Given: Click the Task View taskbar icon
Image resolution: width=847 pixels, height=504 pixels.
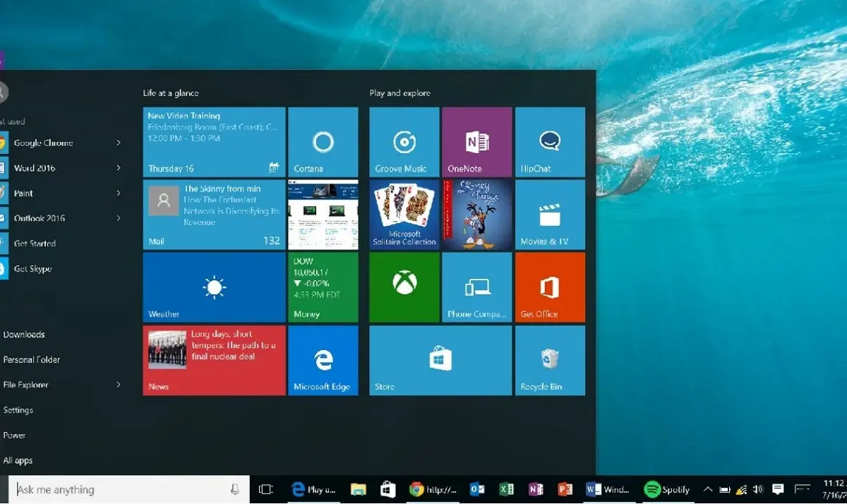Looking at the screenshot, I should click(266, 489).
